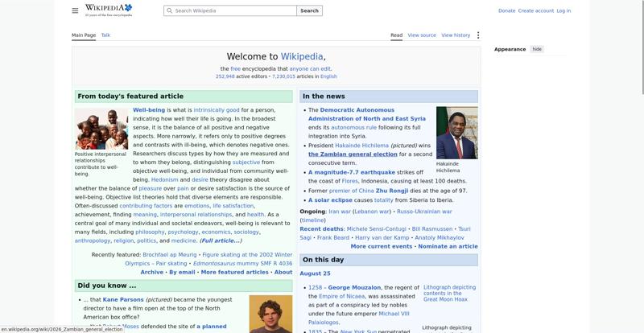The width and height of the screenshot is (644, 333).
Task: Open the August 25 date link
Action: coord(315,273)
